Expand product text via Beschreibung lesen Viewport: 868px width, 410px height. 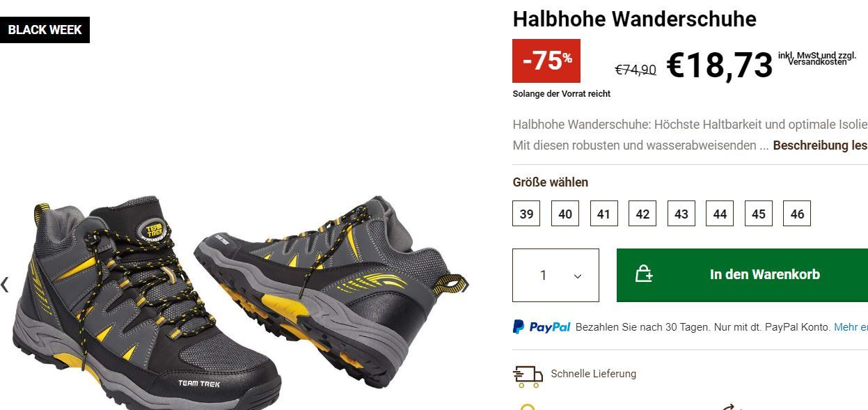point(820,145)
